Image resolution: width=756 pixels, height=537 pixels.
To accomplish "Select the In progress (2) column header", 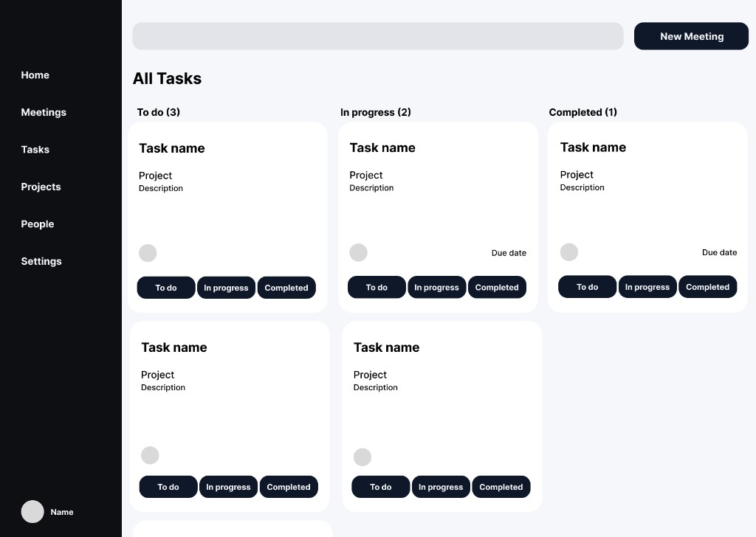I will tap(375, 112).
